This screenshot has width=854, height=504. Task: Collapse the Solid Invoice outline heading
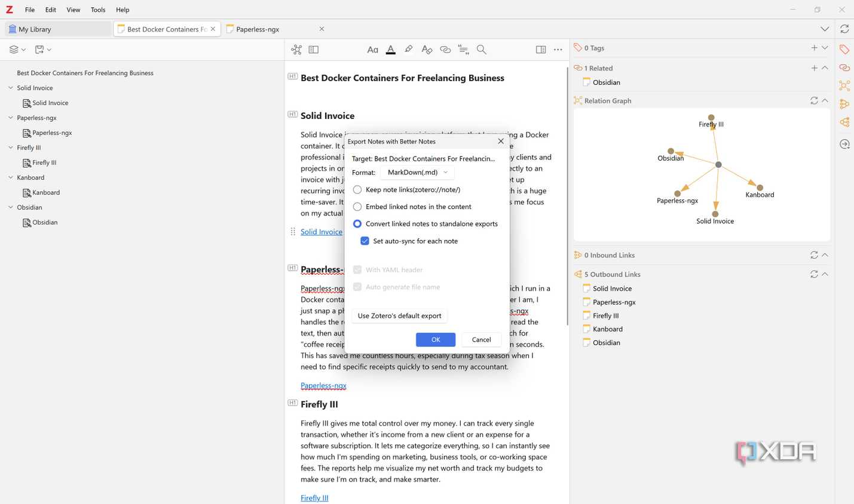[10, 88]
